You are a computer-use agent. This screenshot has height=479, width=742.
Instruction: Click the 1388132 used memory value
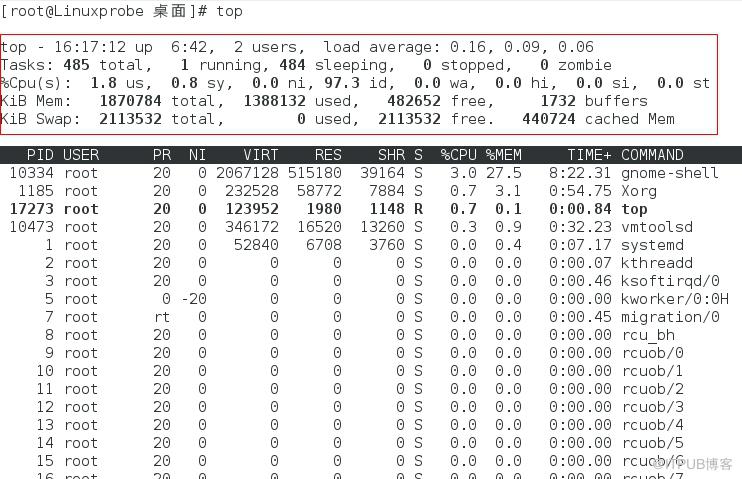point(274,101)
